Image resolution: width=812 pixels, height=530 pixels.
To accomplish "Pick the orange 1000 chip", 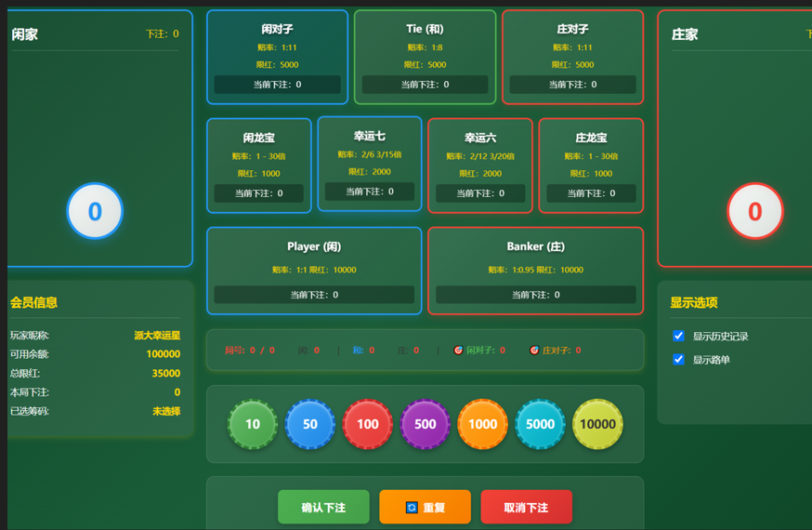I will [483, 424].
